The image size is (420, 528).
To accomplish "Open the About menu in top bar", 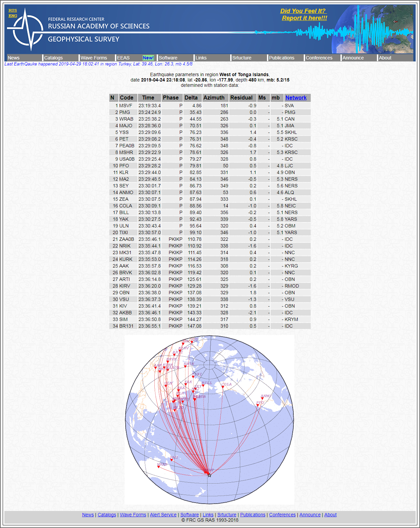I will pyautogui.click(x=385, y=58).
